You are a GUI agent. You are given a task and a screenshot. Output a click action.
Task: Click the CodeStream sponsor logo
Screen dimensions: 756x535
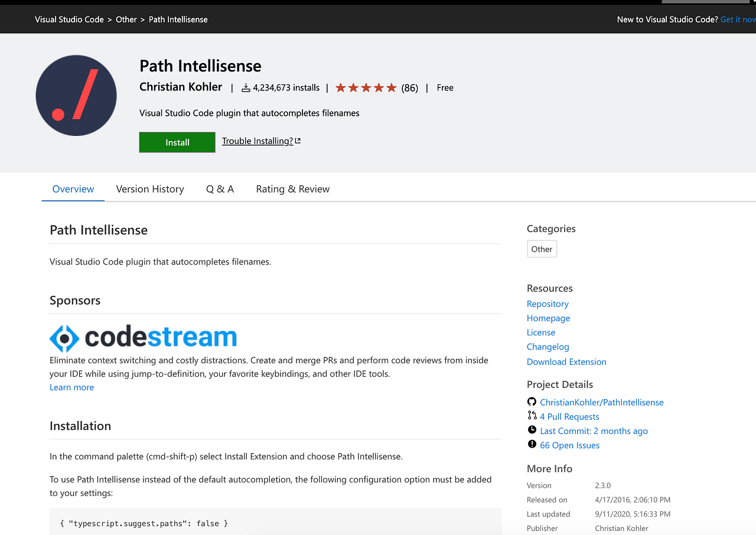[144, 338]
